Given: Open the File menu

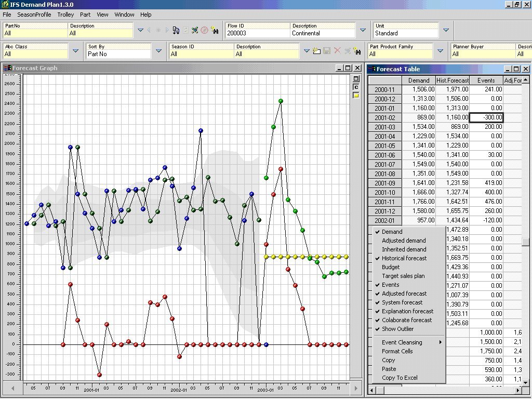Looking at the screenshot, I should [x=7, y=15].
